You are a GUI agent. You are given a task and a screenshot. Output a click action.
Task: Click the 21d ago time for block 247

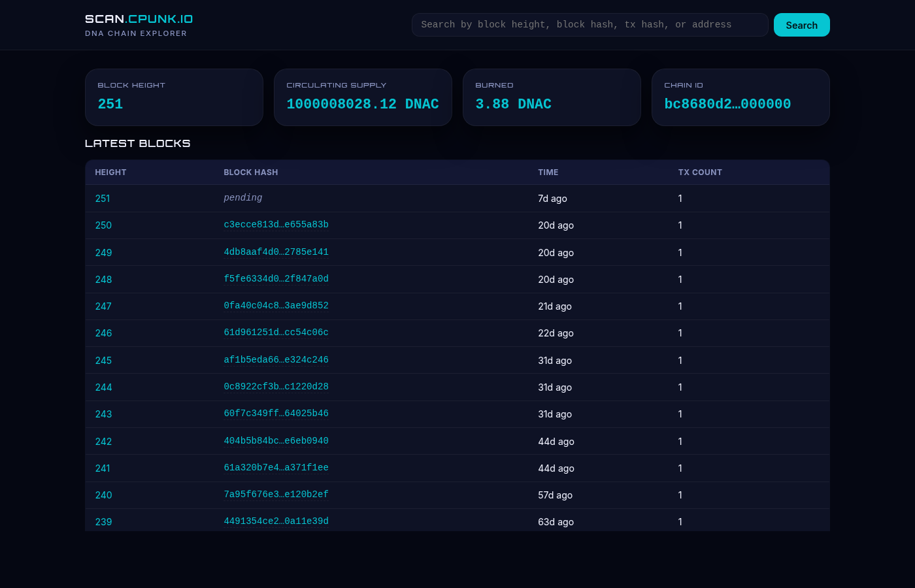tap(555, 306)
